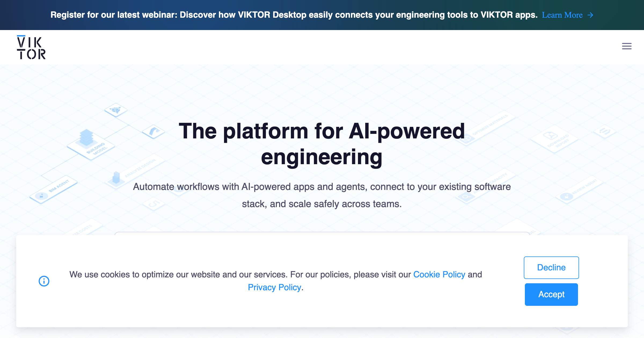Click the Optimize Materials tile
This screenshot has height=338, width=644.
tap(485, 128)
